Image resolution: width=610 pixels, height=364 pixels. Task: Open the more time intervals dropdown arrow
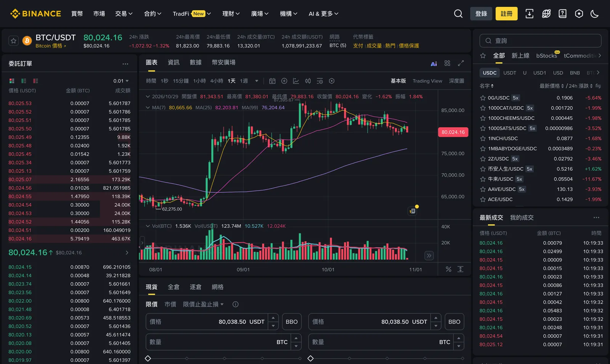[x=257, y=81]
